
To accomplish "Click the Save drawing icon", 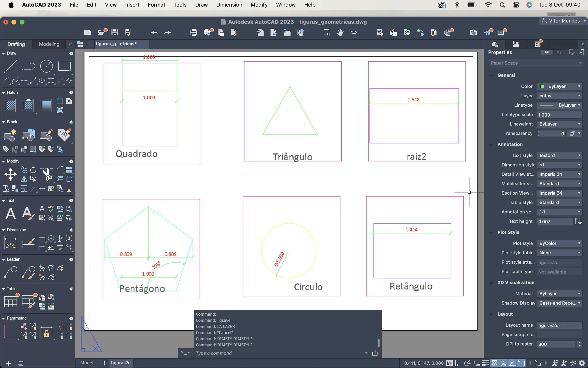I will click(115, 32).
